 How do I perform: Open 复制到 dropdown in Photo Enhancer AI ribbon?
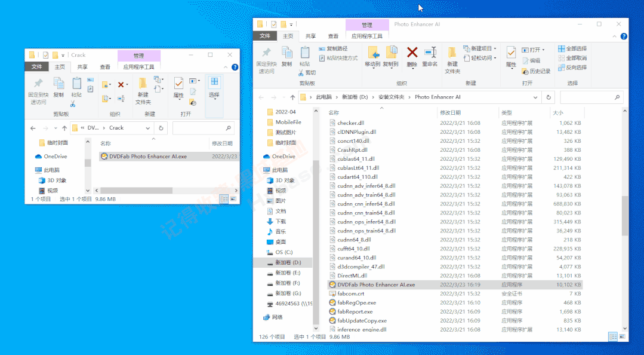click(x=390, y=67)
